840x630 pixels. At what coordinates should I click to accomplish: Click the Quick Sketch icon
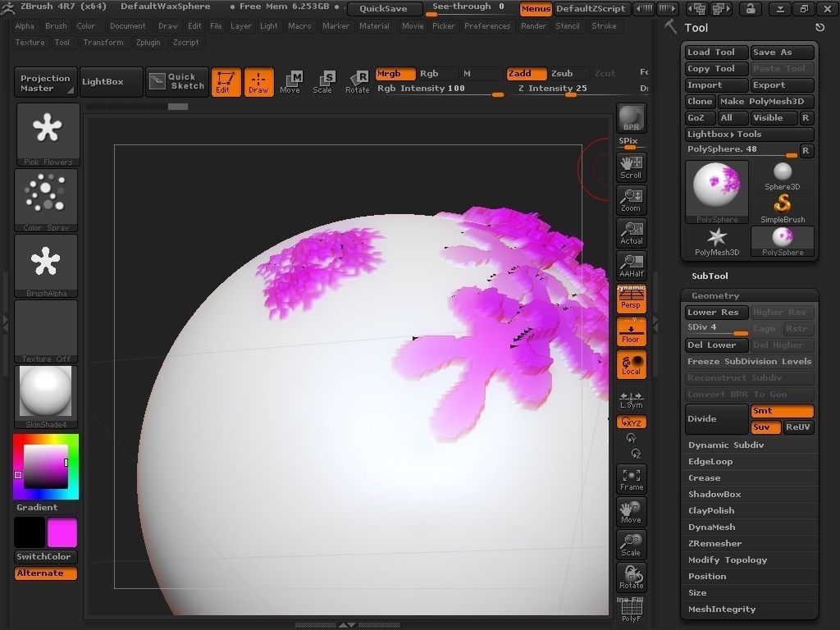pos(176,81)
